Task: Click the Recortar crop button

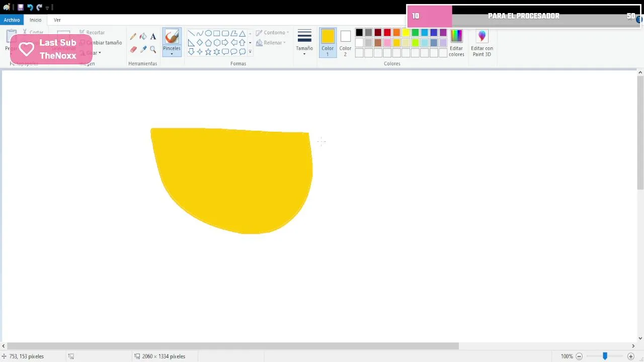Action: tap(92, 33)
